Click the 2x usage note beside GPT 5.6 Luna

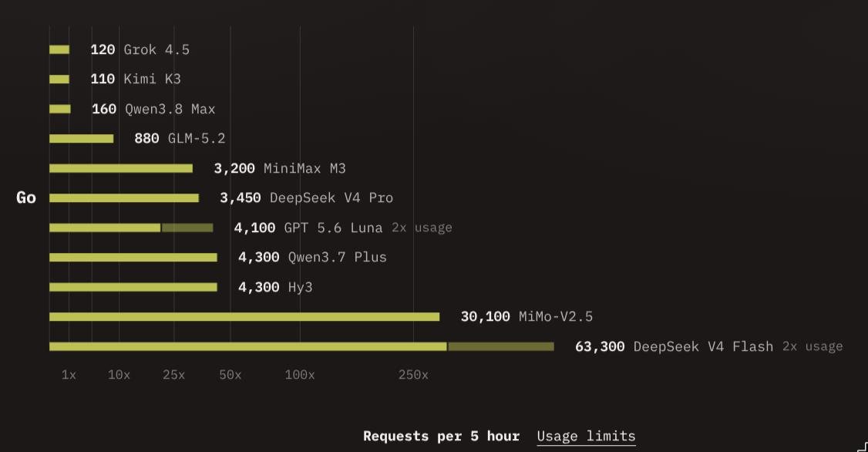pos(422,228)
